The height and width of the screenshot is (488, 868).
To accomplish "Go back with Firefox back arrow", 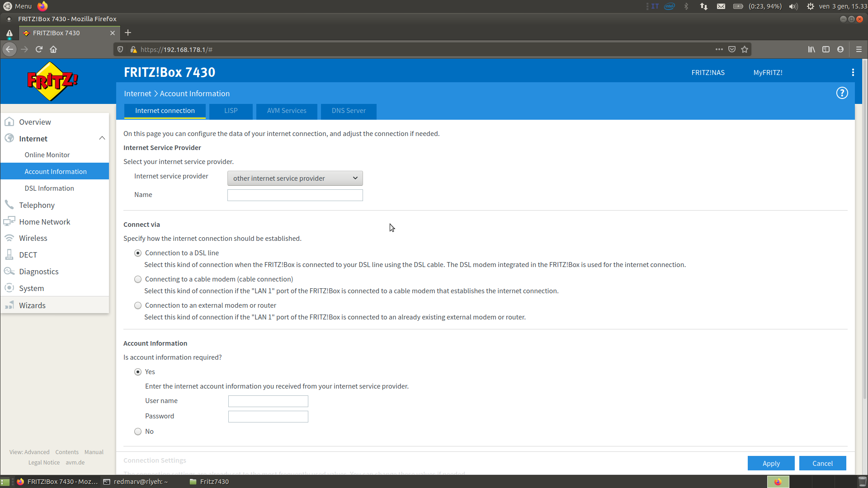I will click(9, 49).
